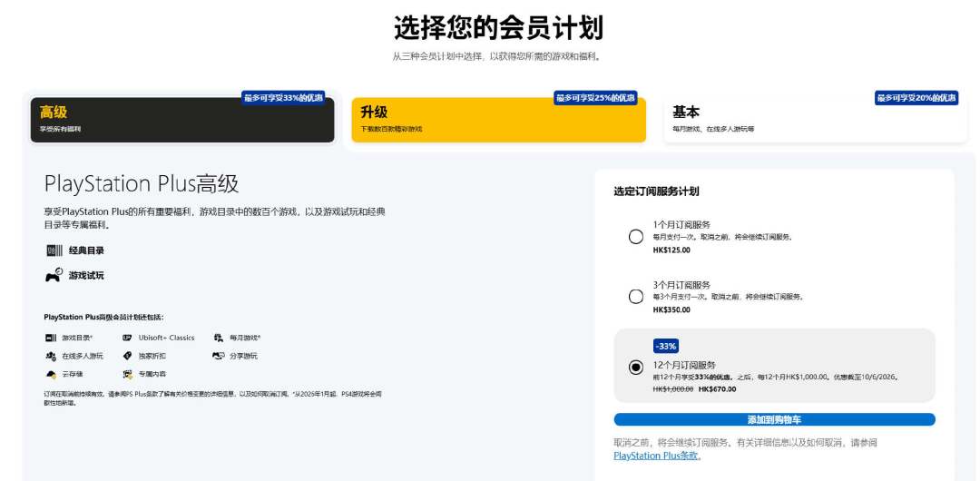Click the HK$125.00 price
The width and height of the screenshot is (980, 481).
(671, 250)
